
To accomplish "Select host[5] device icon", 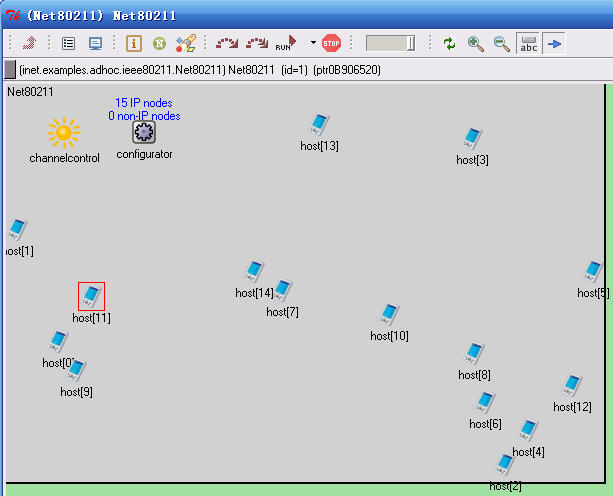I will click(593, 271).
